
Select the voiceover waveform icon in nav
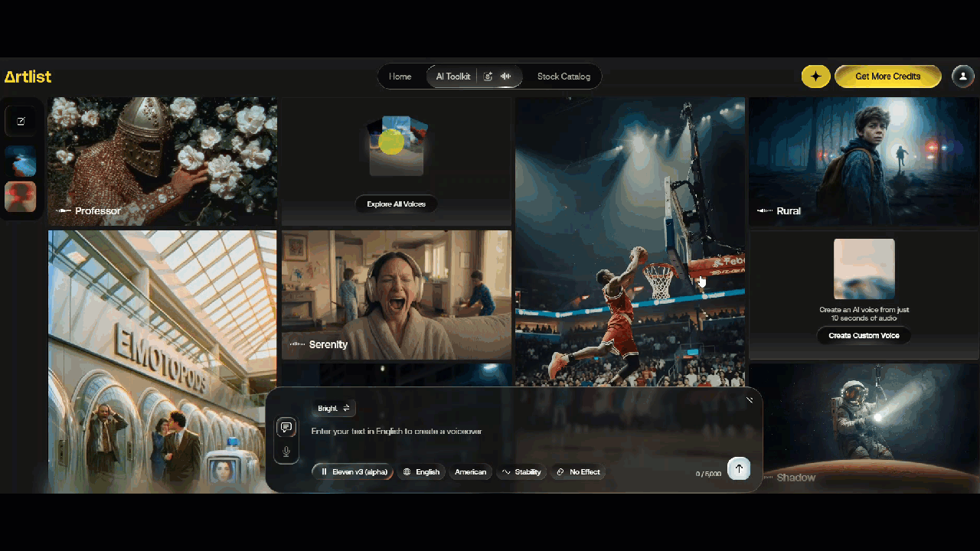click(506, 77)
